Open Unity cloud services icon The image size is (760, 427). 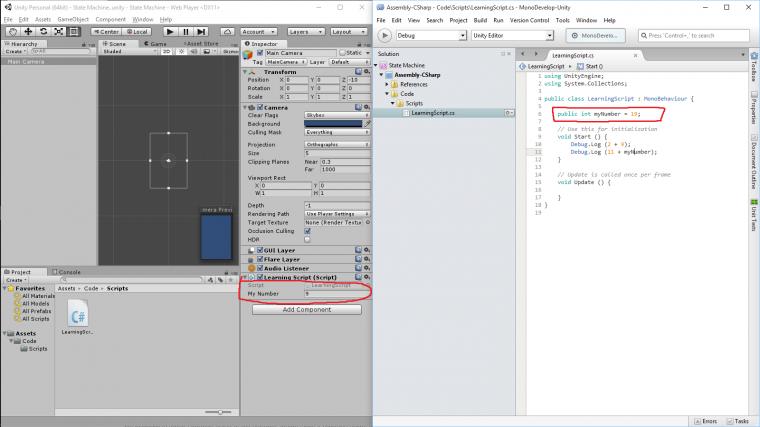coord(227,32)
